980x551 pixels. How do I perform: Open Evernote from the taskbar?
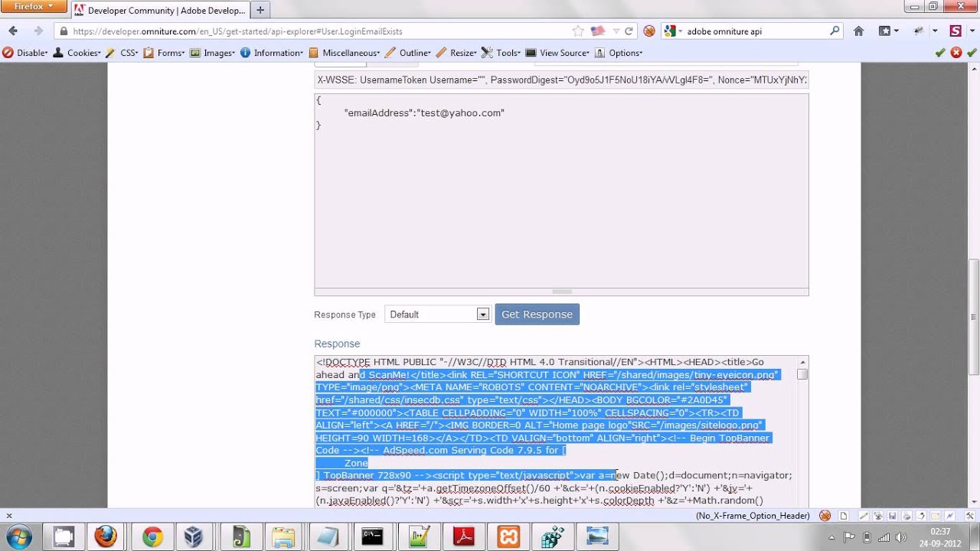(240, 537)
